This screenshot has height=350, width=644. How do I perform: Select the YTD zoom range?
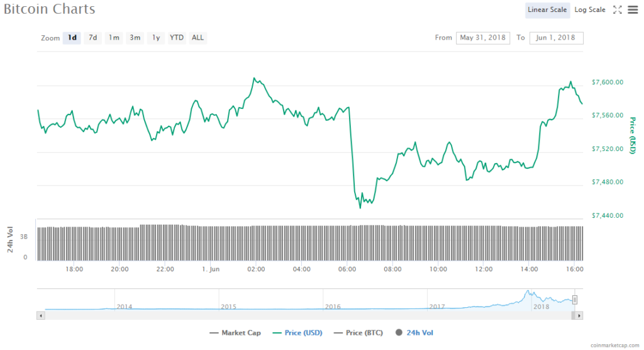pyautogui.click(x=177, y=38)
